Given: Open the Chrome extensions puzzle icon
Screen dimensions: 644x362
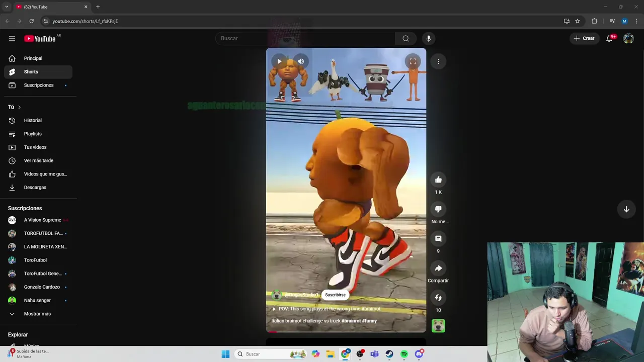Looking at the screenshot, I should coord(594,21).
